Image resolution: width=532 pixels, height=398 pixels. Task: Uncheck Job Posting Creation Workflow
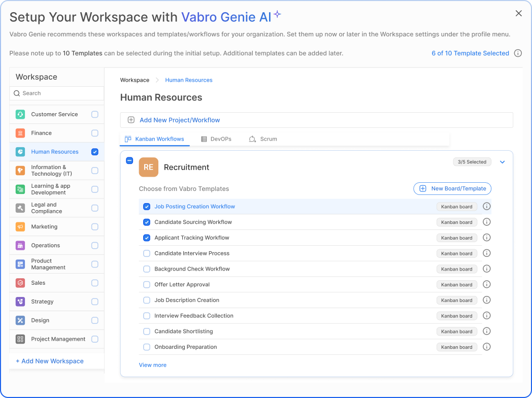(147, 207)
